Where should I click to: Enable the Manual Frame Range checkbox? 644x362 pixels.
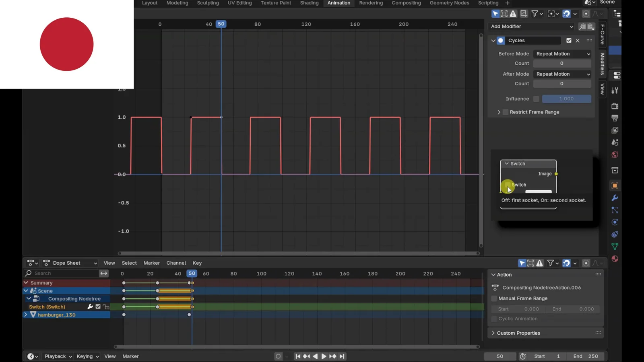[x=494, y=298]
